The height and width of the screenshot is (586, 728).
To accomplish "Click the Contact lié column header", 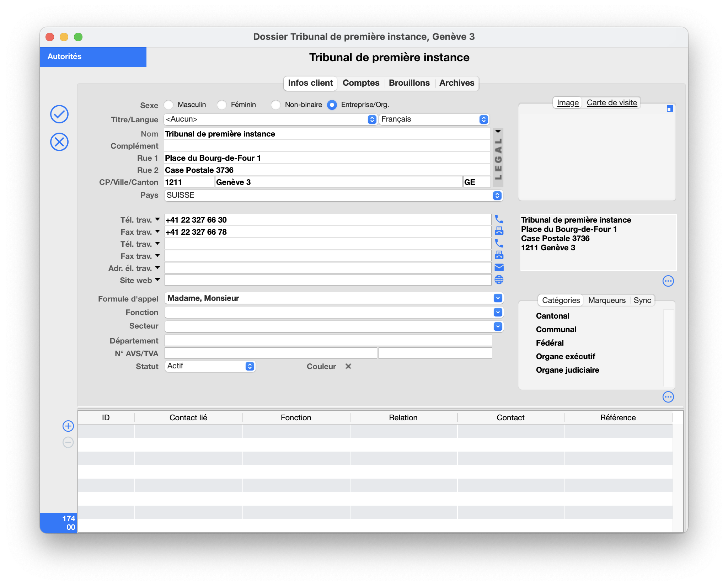I will pos(188,417).
